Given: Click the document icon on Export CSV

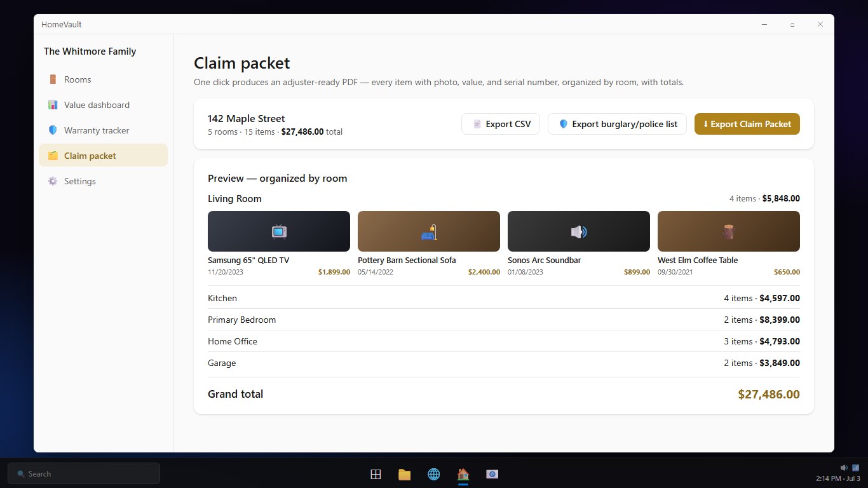Looking at the screenshot, I should (x=477, y=124).
